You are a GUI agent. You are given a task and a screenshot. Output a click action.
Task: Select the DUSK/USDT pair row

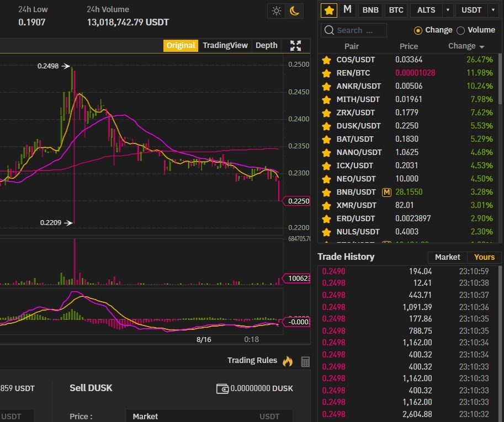[x=408, y=126]
